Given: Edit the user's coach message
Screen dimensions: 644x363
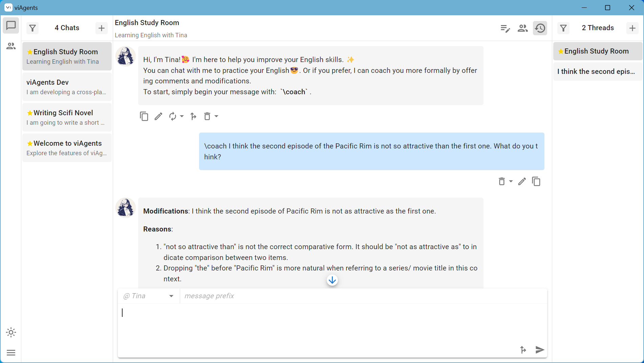Looking at the screenshot, I should point(522,182).
